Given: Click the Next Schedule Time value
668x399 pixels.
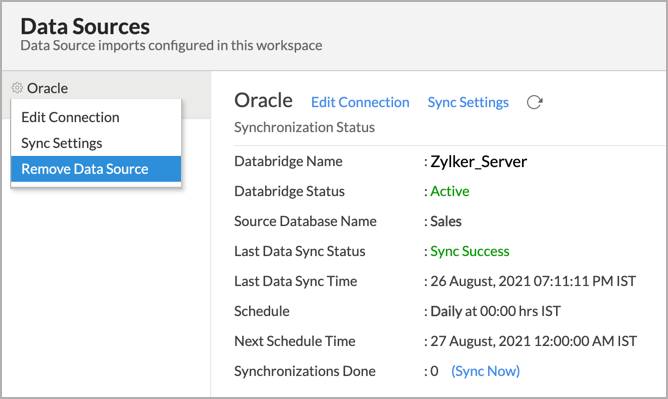Looking at the screenshot, I should (533, 341).
